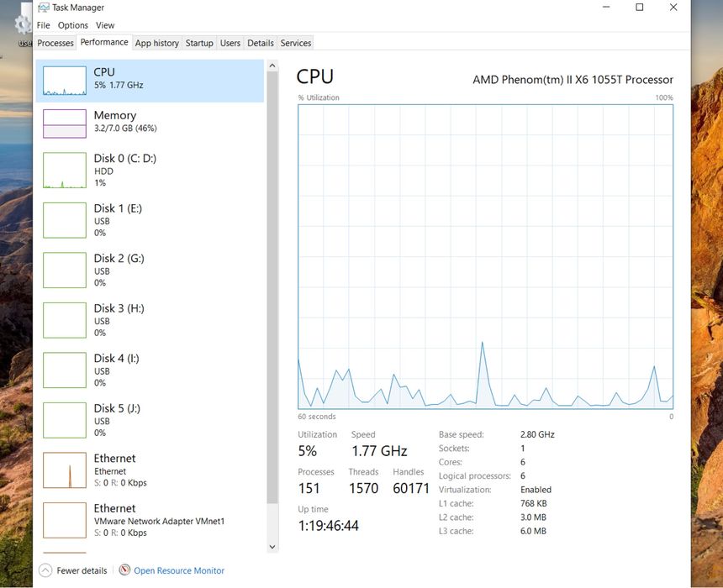
Task: Open the File menu
Action: (x=43, y=25)
